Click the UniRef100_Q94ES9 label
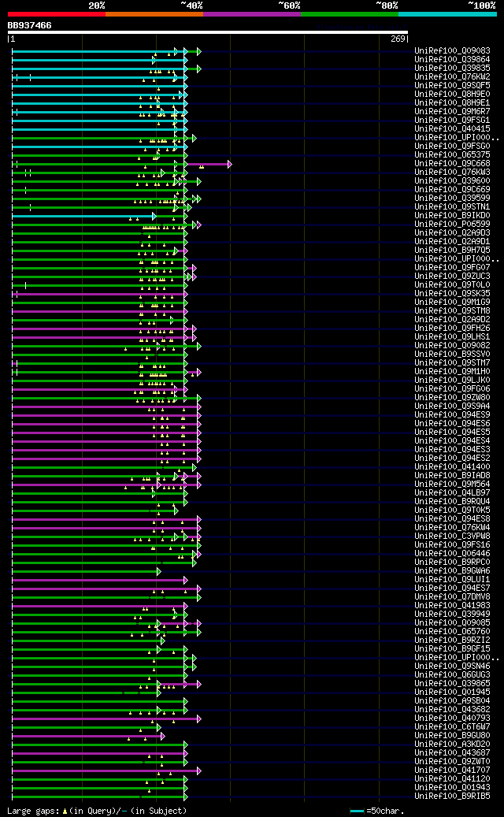 (x=452, y=415)
